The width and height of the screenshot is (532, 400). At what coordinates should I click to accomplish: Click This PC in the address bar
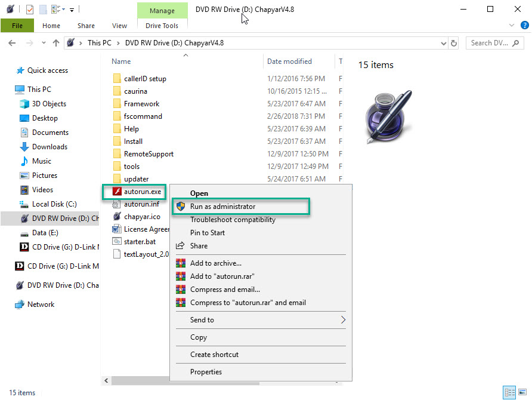pyautogui.click(x=100, y=43)
